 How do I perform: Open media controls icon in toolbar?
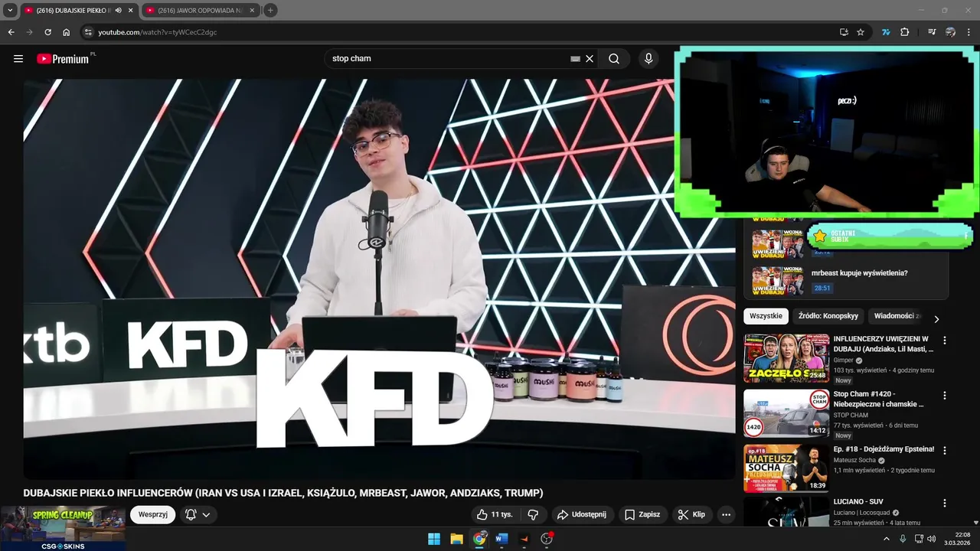pos(932,32)
